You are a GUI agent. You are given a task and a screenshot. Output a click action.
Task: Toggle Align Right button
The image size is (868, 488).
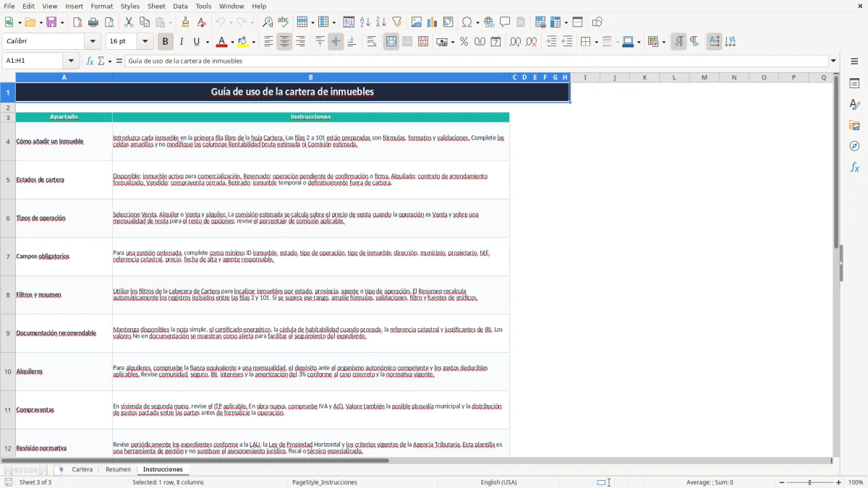[x=300, y=42]
